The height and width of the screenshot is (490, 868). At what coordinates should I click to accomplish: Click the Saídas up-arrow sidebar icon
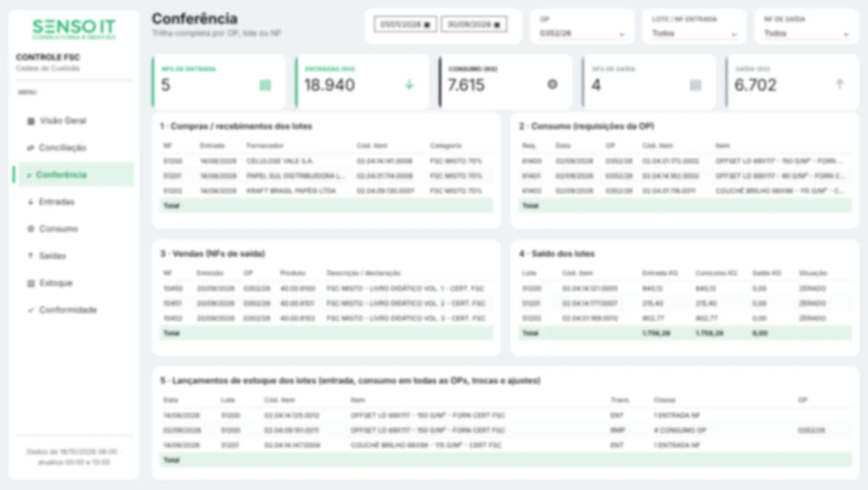pyautogui.click(x=30, y=256)
